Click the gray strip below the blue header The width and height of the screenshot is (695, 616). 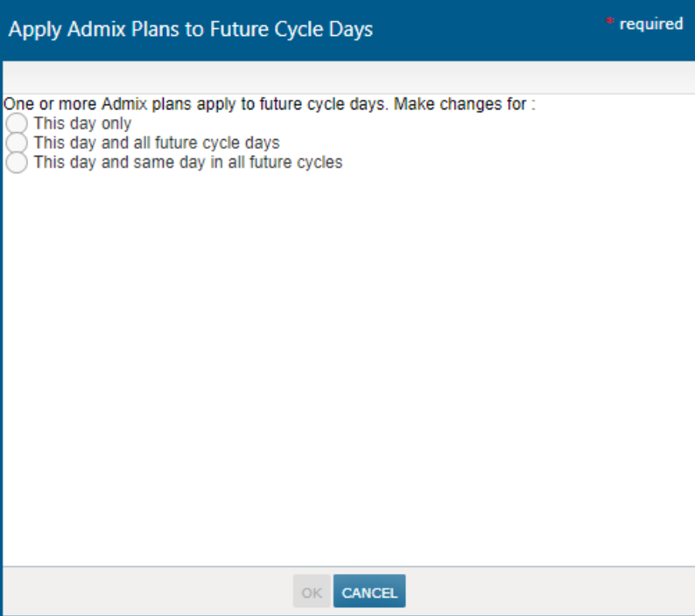350,77
